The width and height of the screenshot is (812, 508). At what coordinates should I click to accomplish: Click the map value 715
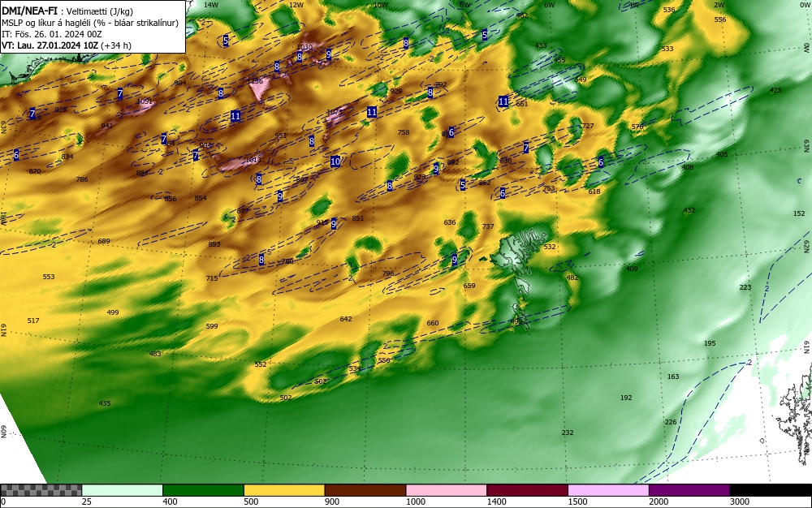[x=212, y=278]
